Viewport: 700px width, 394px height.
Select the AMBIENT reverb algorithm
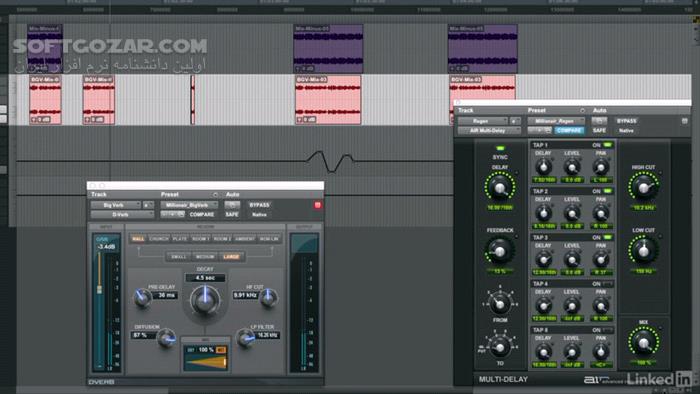(x=245, y=239)
